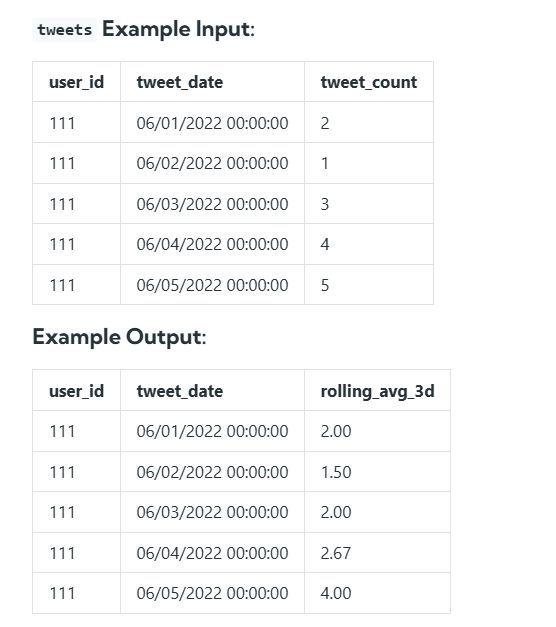The width and height of the screenshot is (556, 627).
Task: Select tweet_count value 4
Action: pos(325,244)
